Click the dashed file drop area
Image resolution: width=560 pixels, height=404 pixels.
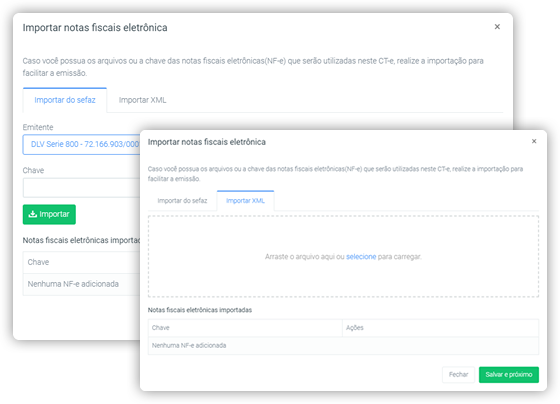click(x=343, y=256)
